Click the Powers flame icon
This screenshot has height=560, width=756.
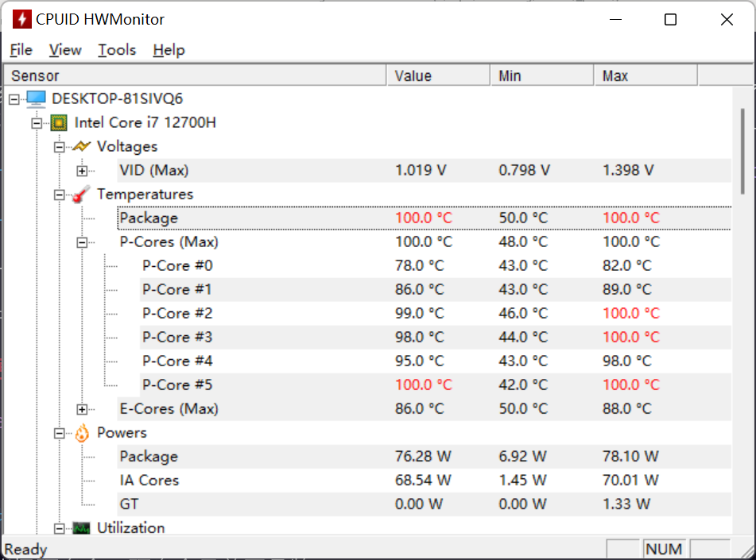pos(81,433)
